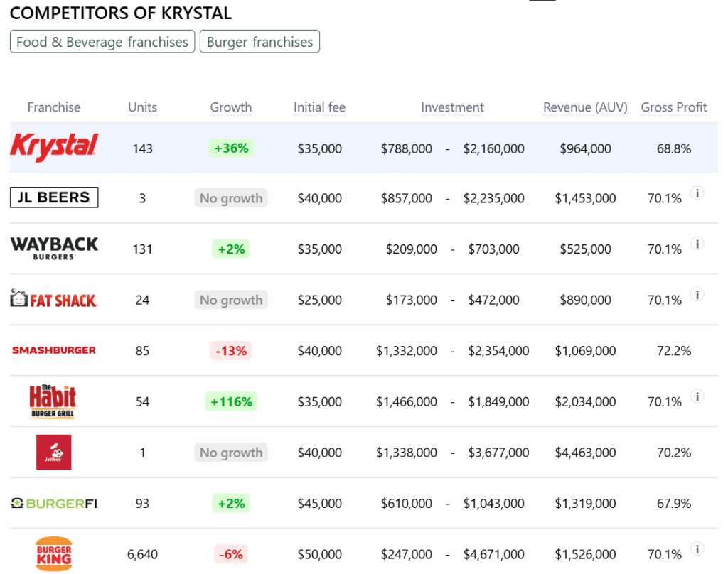Select BurgerFi +2% growth badge

(x=231, y=504)
